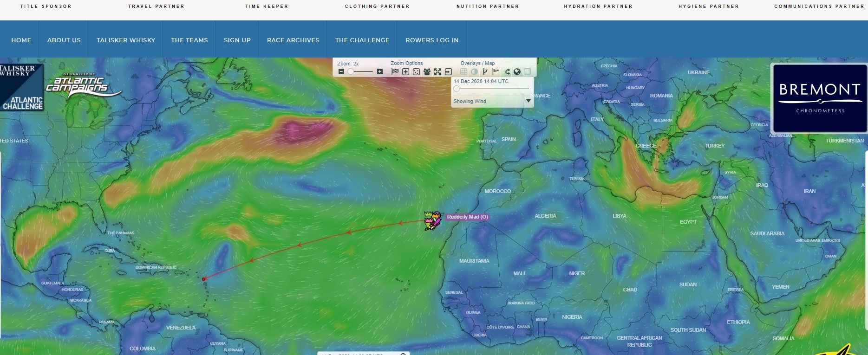Click the NUTRITION PARTNER heading

click(488, 6)
